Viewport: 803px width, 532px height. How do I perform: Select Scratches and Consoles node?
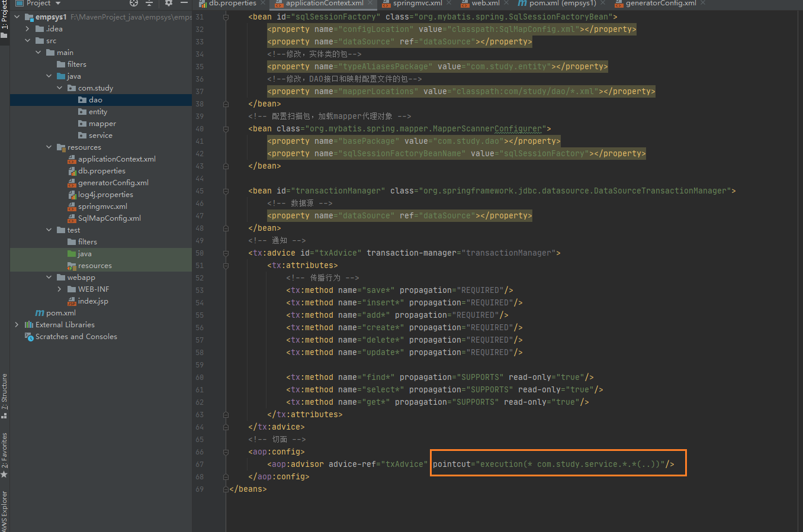click(x=76, y=337)
